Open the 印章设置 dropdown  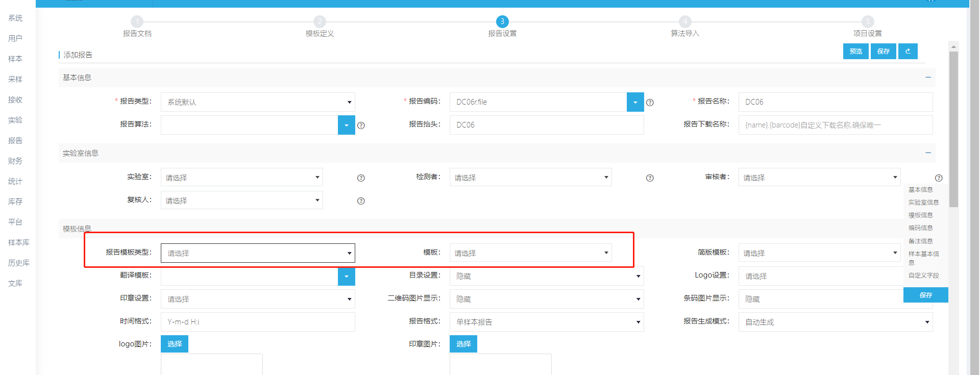258,299
